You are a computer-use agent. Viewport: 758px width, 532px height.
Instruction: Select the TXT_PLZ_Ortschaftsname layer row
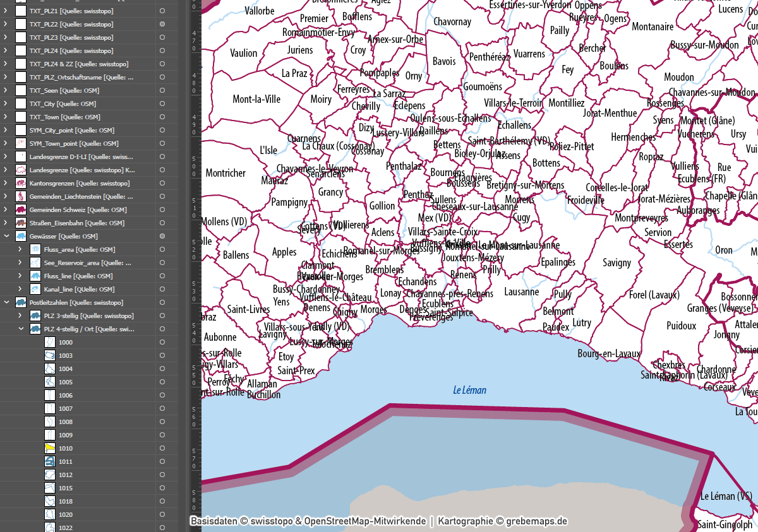tap(81, 77)
